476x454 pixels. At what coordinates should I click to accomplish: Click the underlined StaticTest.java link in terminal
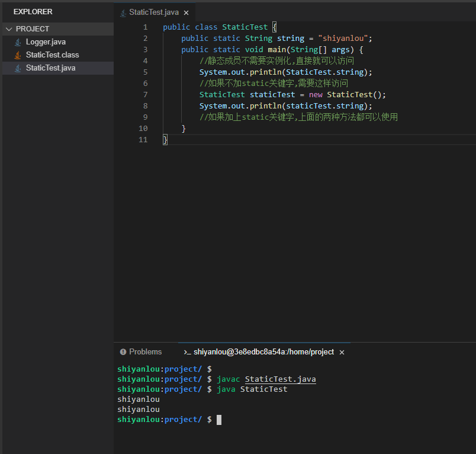[280, 379]
